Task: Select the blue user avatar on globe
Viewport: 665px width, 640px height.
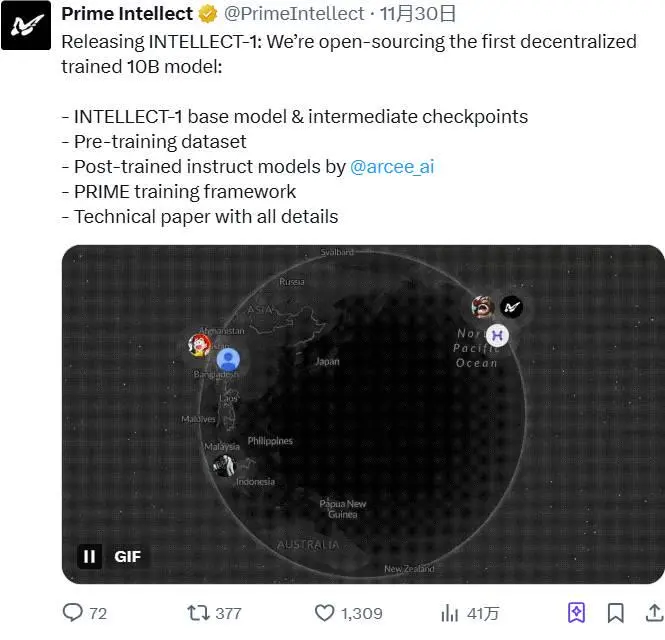Action: click(x=228, y=359)
